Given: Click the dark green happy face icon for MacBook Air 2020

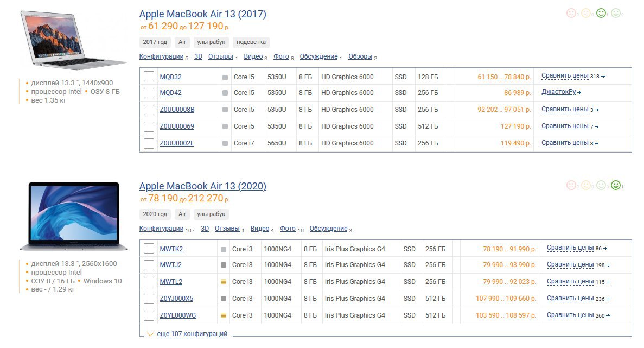Looking at the screenshot, I should 616,185.
